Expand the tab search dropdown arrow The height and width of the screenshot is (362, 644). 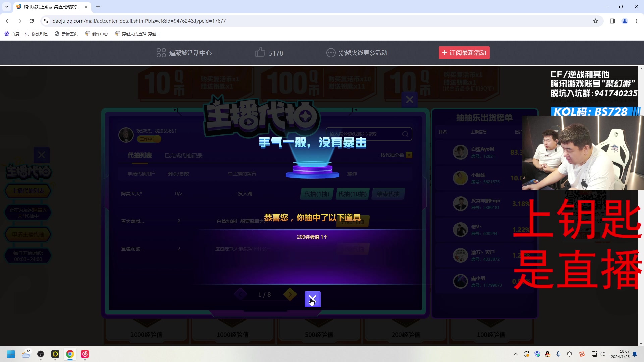(6, 7)
